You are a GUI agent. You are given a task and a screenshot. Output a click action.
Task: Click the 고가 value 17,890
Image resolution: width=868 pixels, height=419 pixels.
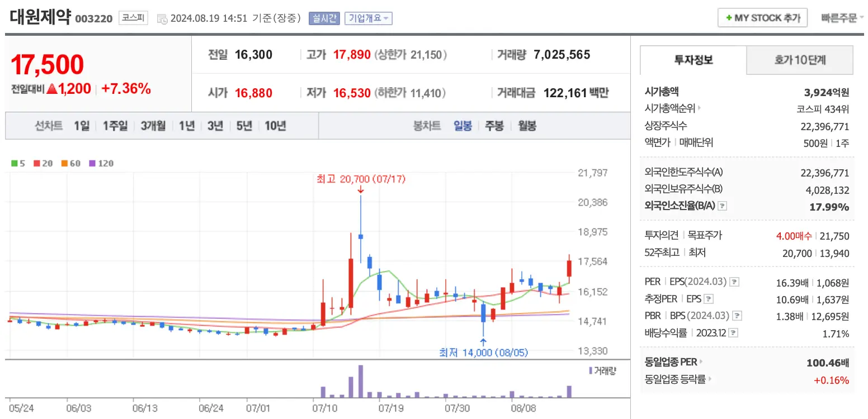point(352,55)
